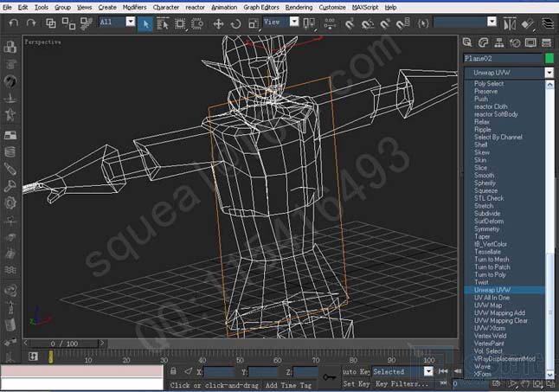Step time slider back with left arrow
Image resolution: width=559 pixels, height=392 pixels.
pyautogui.click(x=26, y=344)
